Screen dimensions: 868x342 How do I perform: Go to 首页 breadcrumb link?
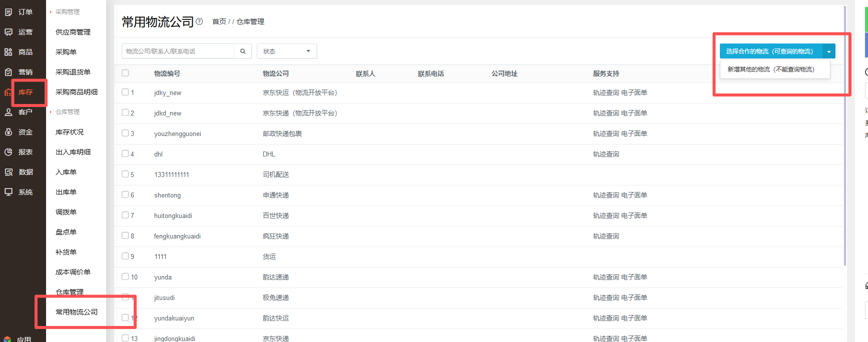(x=219, y=21)
